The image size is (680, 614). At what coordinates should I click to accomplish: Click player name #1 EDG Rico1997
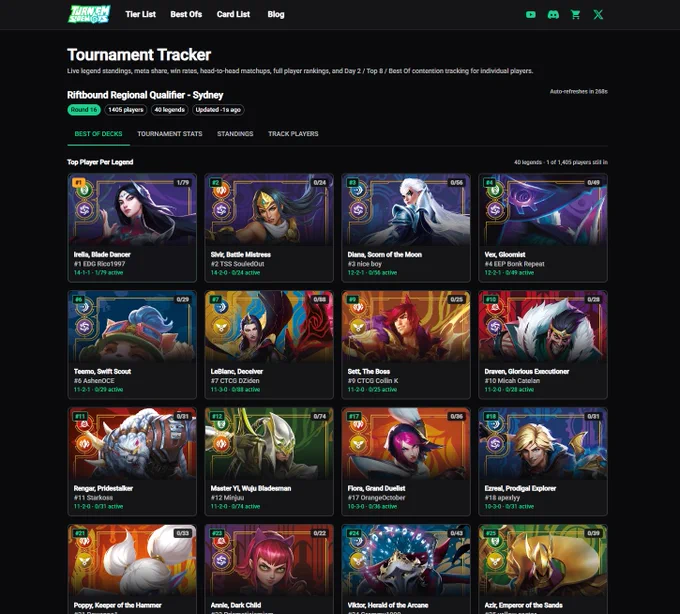pyautogui.click(x=99, y=264)
